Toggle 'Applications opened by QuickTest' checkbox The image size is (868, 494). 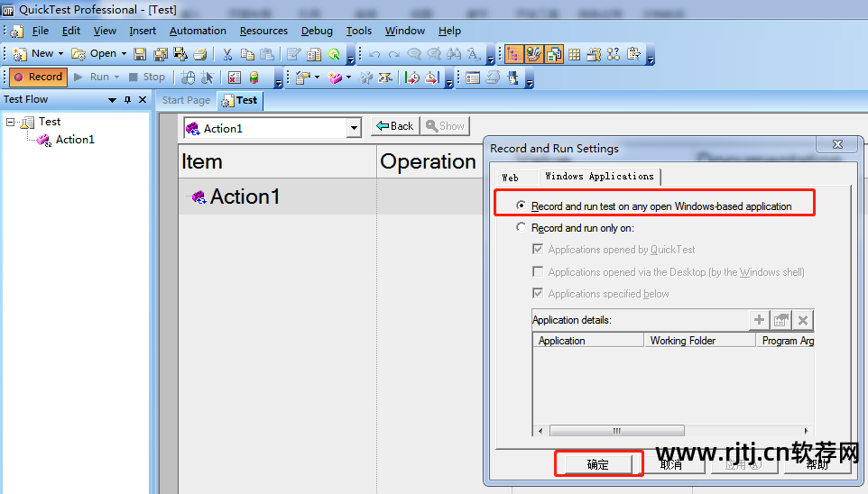[x=538, y=249]
